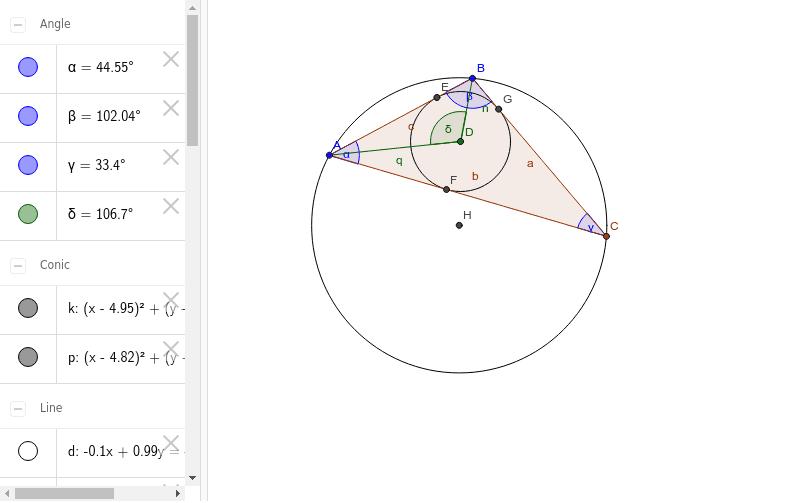
Task: Delete conic k entry
Action: coord(171,300)
